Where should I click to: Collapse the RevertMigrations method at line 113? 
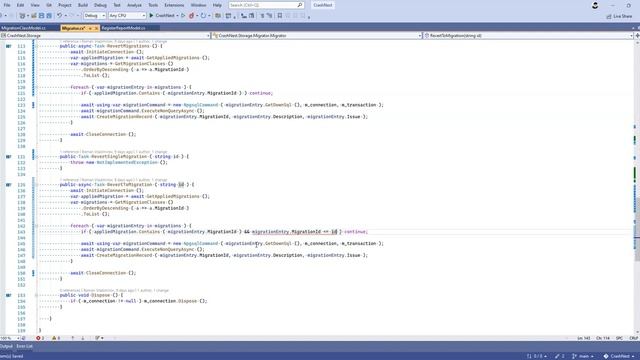36,46
